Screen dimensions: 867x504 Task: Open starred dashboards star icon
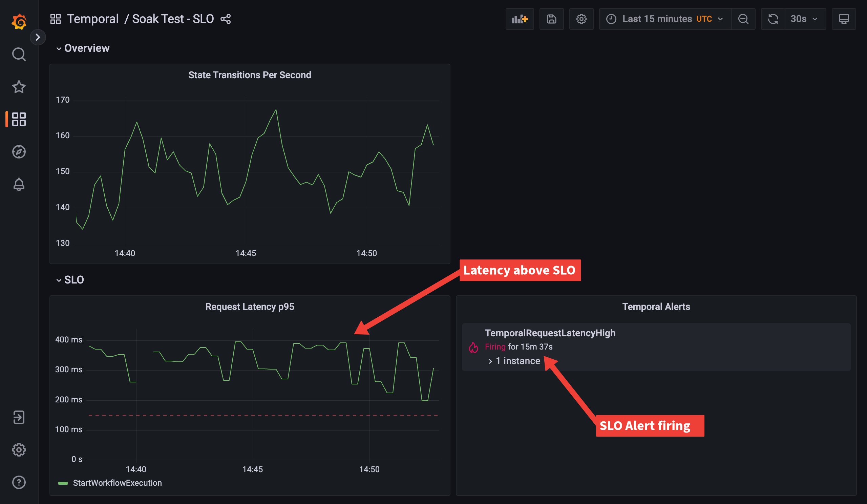(x=19, y=87)
